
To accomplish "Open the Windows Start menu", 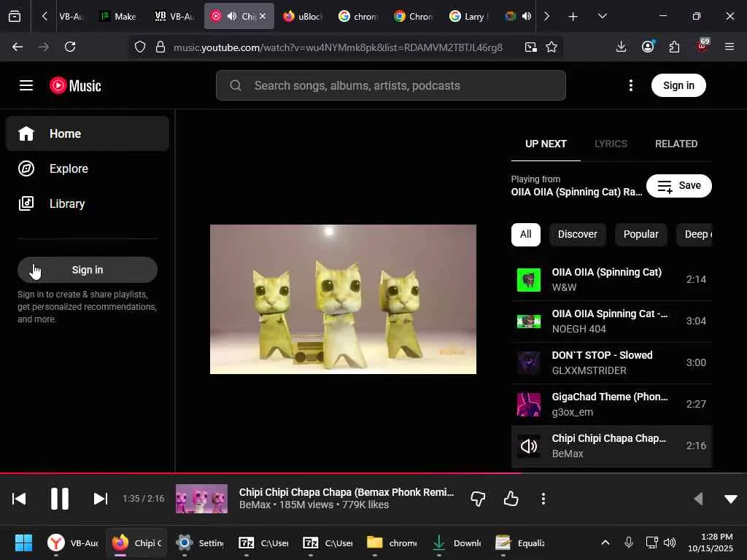I will [23, 542].
